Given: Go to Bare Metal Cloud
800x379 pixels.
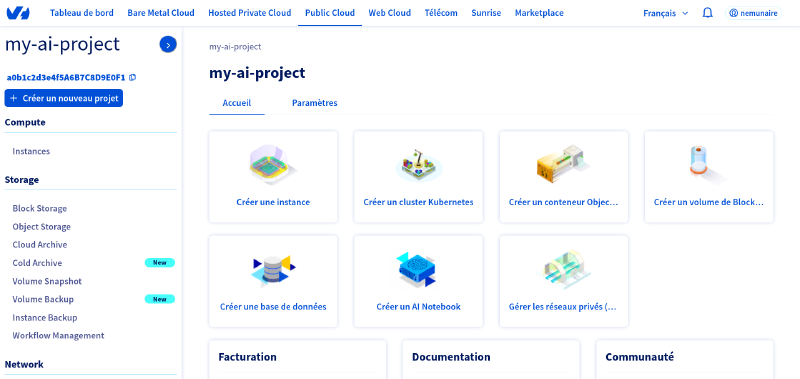Looking at the screenshot, I should tap(161, 13).
